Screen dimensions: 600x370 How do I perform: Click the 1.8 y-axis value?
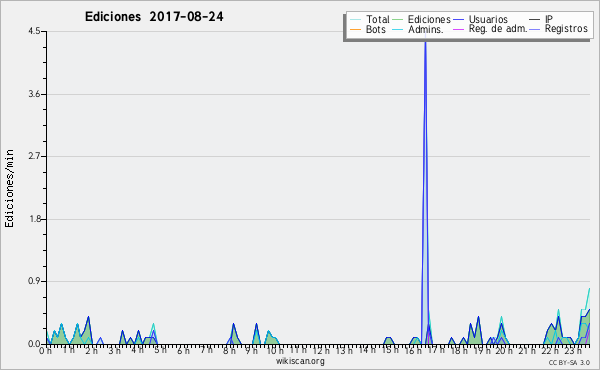point(34,219)
